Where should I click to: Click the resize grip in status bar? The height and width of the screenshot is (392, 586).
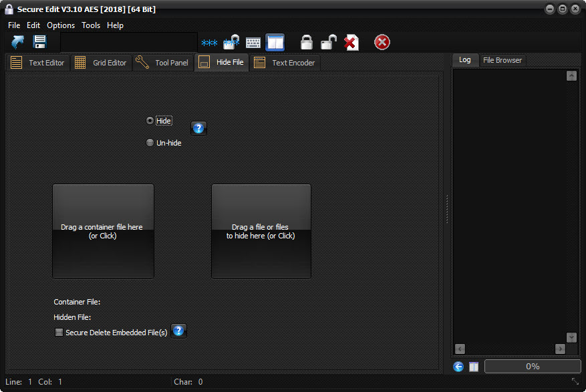coord(575,381)
